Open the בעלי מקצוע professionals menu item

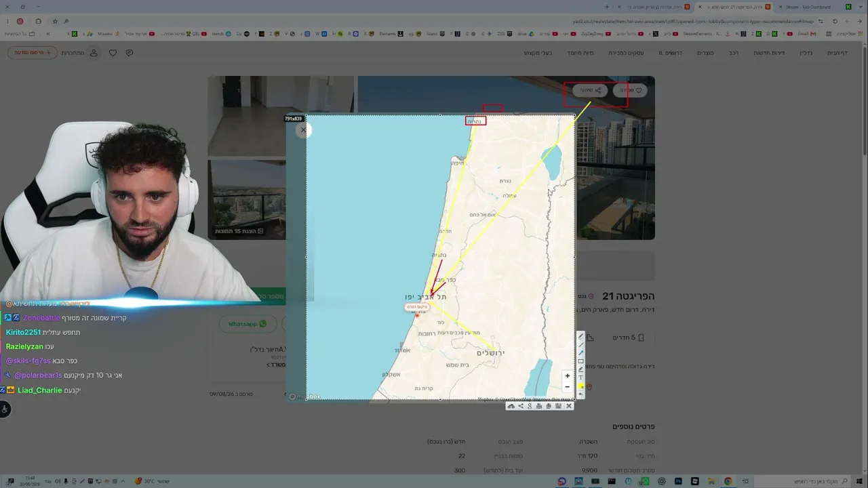[538, 53]
